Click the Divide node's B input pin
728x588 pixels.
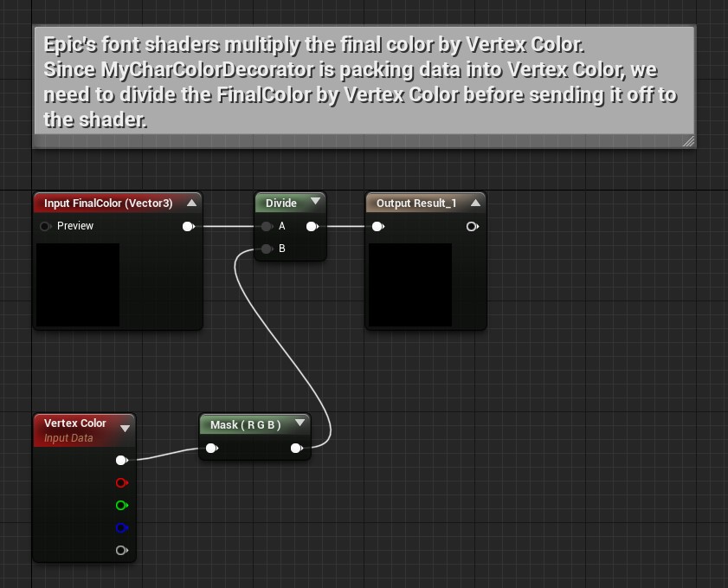pos(267,249)
